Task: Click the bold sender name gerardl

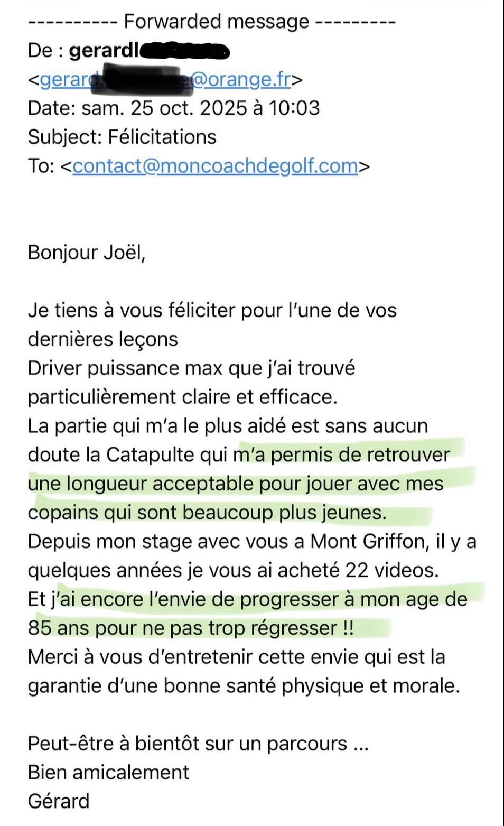Action: click(105, 50)
